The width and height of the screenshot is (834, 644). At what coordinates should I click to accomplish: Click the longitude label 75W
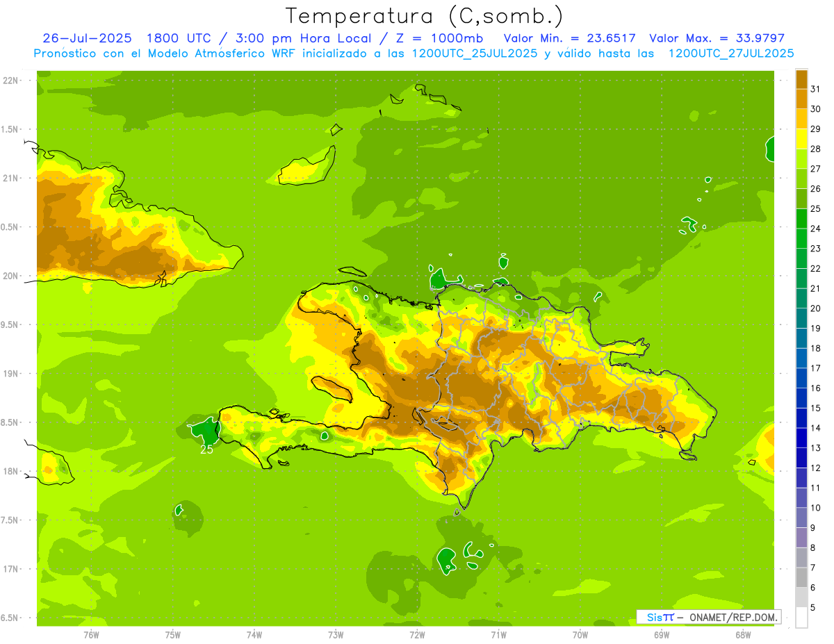[173, 634]
